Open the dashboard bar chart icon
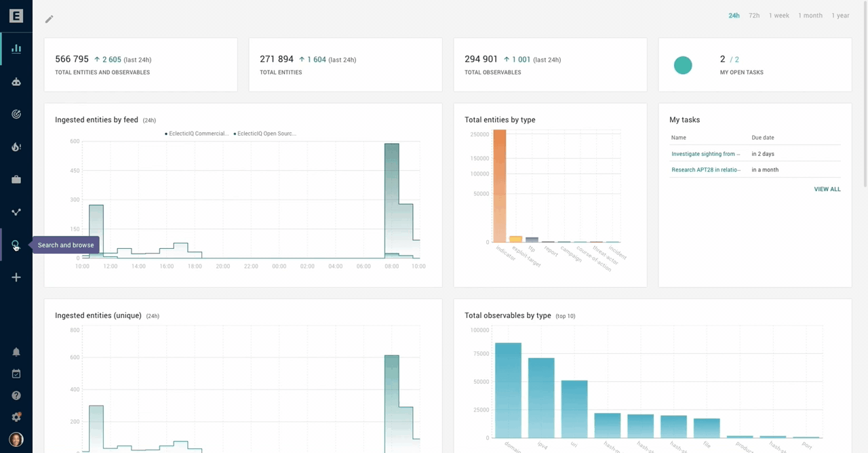Screen dimensions: 868x453 (16, 49)
